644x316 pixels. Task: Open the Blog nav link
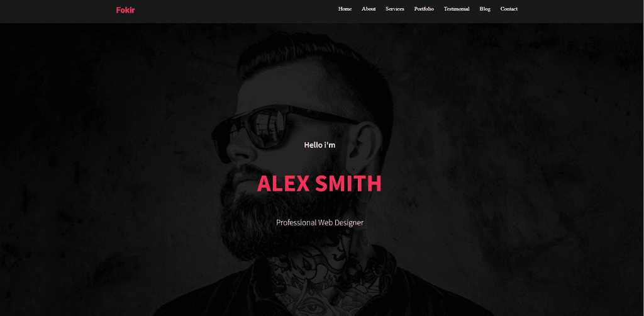point(485,9)
